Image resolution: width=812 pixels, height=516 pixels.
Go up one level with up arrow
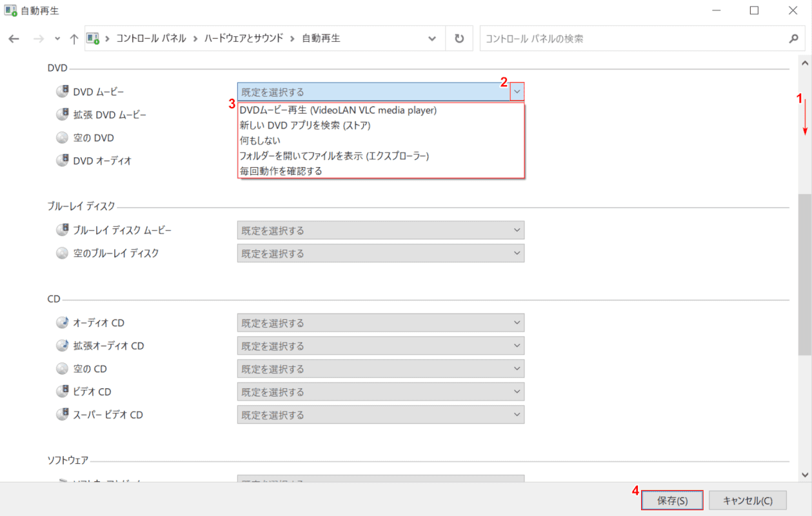74,39
